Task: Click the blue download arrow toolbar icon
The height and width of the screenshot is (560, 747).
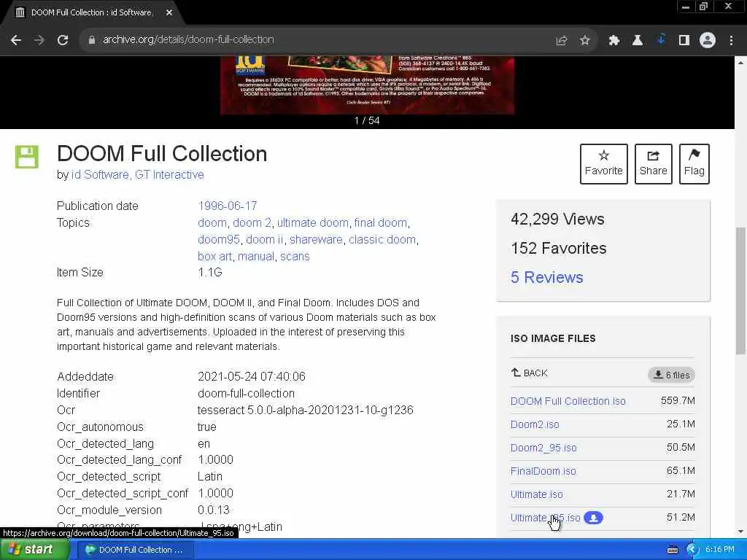Action: 661,39
